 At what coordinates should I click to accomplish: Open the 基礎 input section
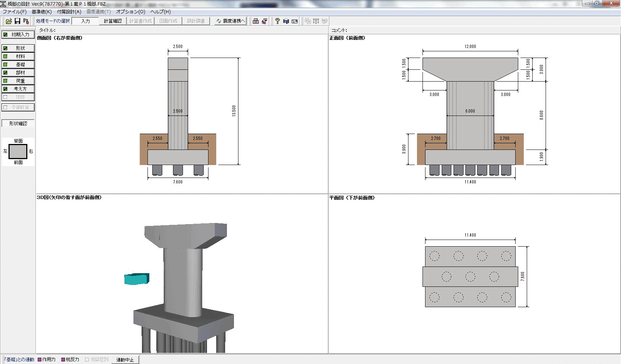tap(18, 65)
